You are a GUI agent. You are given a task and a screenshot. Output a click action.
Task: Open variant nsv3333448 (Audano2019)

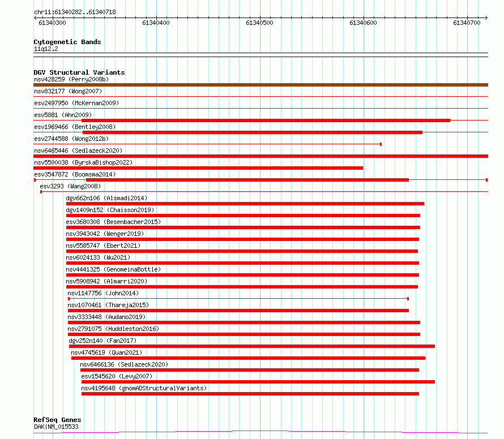(x=106, y=317)
